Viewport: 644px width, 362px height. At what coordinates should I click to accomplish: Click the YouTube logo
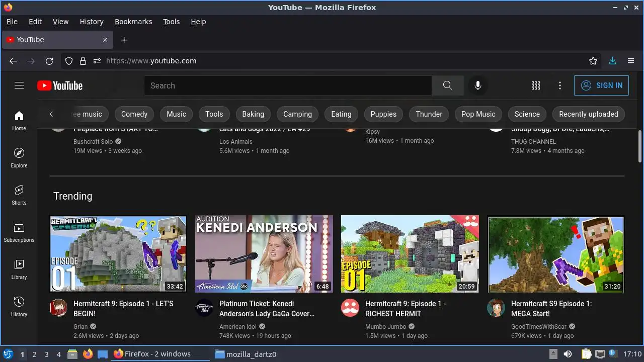coord(60,85)
